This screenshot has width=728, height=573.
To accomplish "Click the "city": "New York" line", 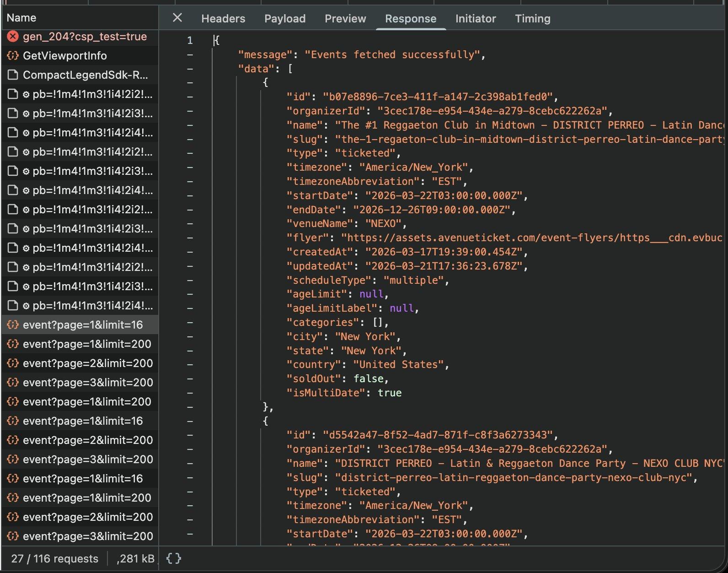I will click(343, 337).
